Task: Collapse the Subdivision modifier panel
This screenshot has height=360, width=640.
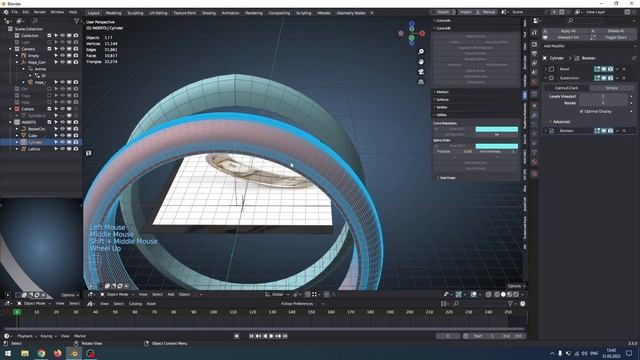Action: tap(546, 78)
